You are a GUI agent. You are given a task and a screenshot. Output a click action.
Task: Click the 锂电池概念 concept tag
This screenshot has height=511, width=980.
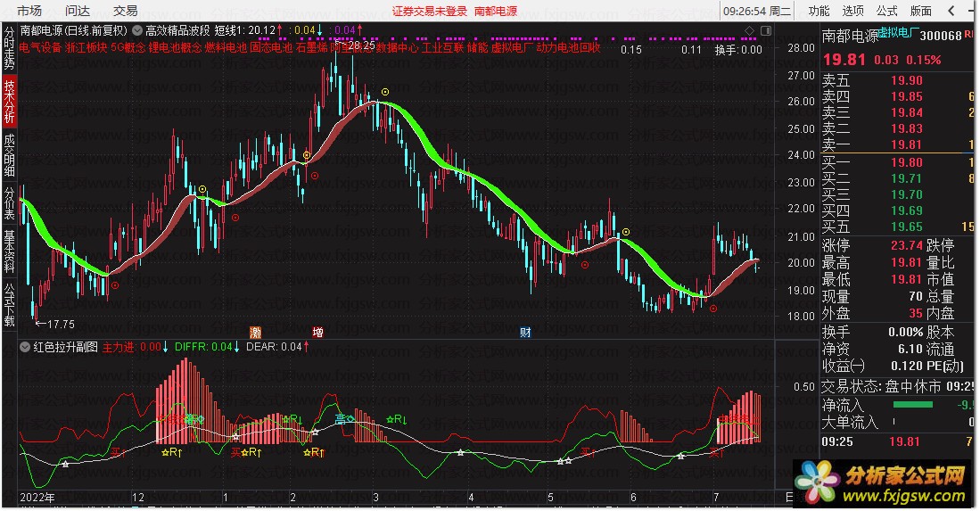pos(175,47)
